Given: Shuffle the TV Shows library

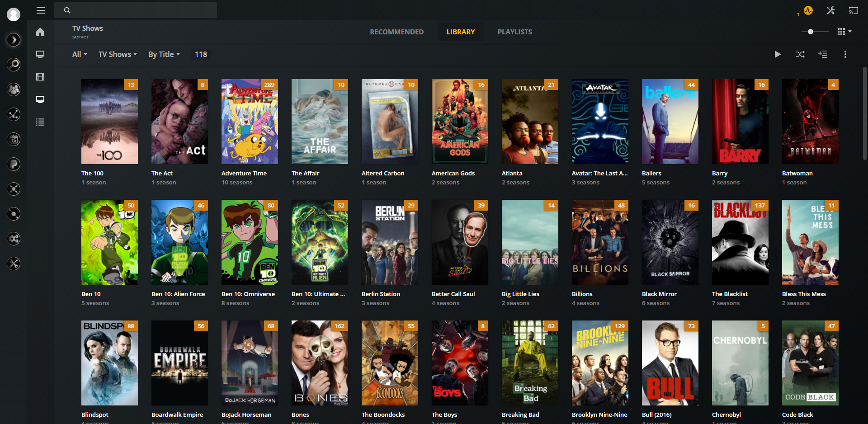Looking at the screenshot, I should 800,54.
